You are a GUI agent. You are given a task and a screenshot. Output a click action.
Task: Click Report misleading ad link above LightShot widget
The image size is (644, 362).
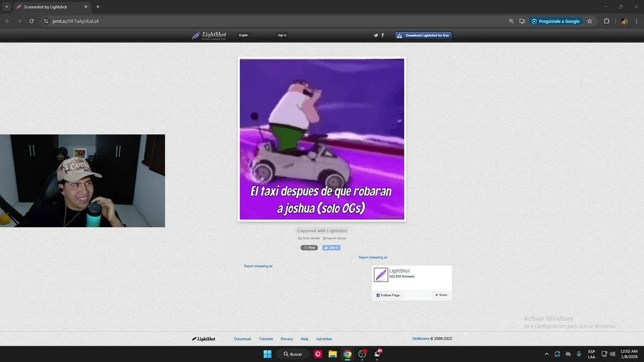(373, 257)
